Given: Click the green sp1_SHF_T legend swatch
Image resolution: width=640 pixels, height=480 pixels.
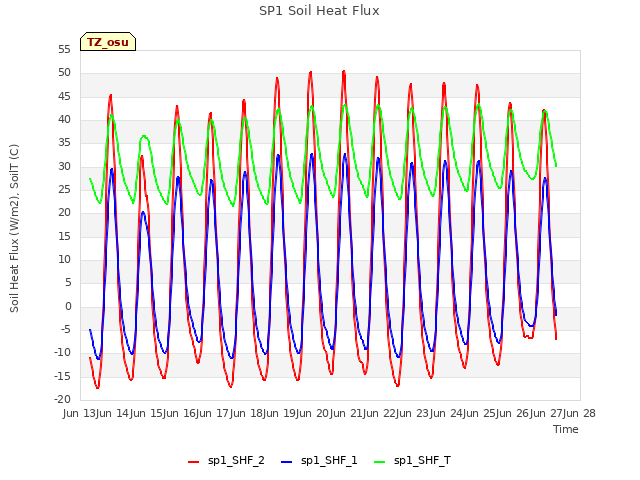Looking at the screenshot, I should (380, 462).
